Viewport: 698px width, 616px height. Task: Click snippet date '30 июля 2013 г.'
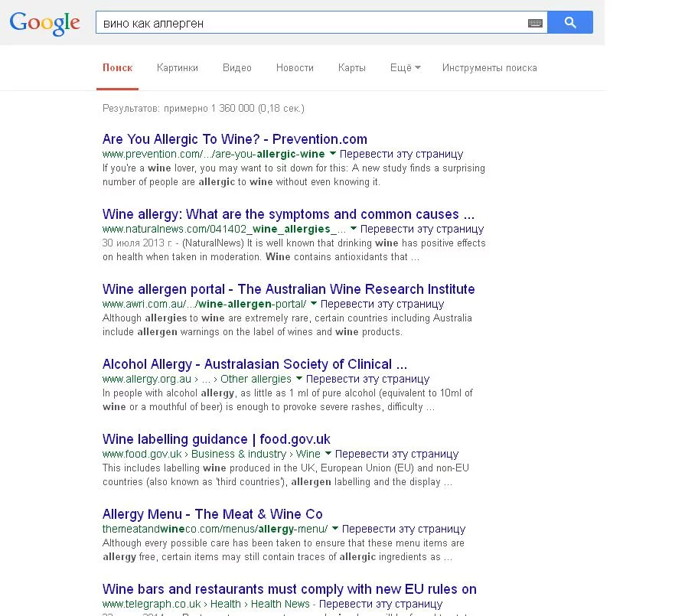pyautogui.click(x=137, y=243)
